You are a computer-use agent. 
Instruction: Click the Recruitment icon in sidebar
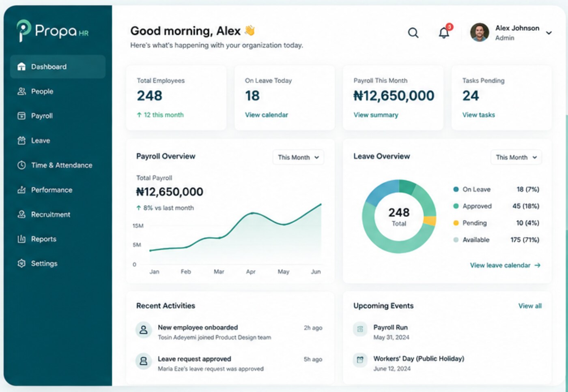point(22,214)
